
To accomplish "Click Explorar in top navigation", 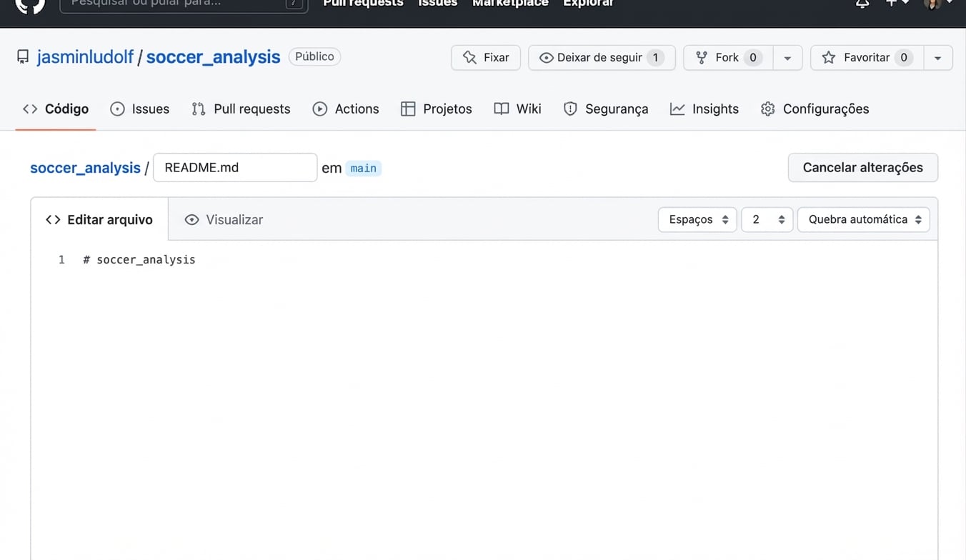I will (588, 4).
